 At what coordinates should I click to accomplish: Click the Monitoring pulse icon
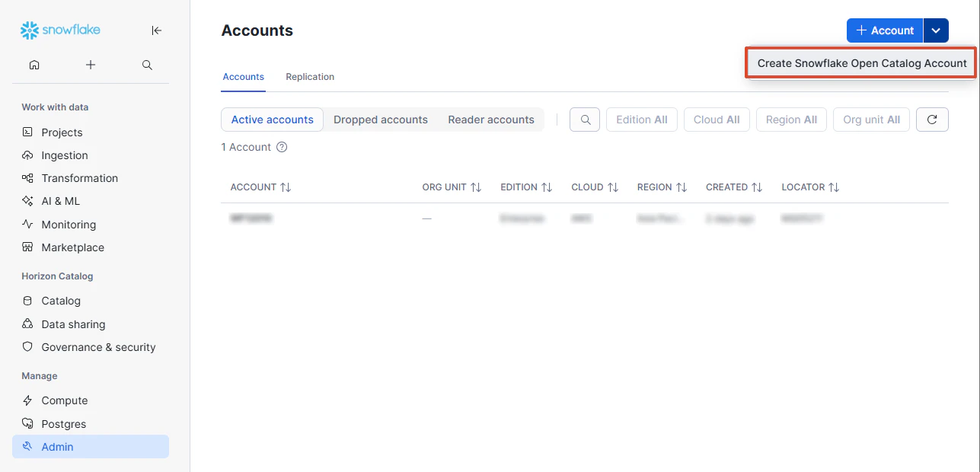click(27, 225)
